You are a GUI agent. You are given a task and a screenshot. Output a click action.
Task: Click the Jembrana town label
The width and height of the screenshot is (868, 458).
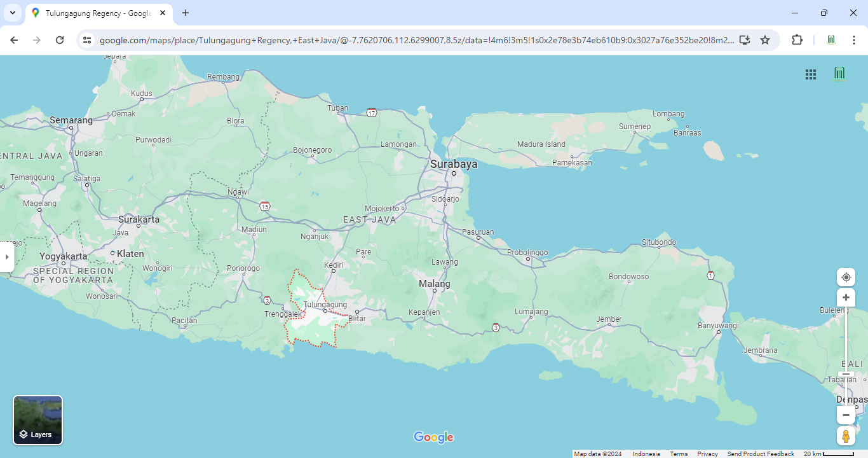tap(761, 350)
